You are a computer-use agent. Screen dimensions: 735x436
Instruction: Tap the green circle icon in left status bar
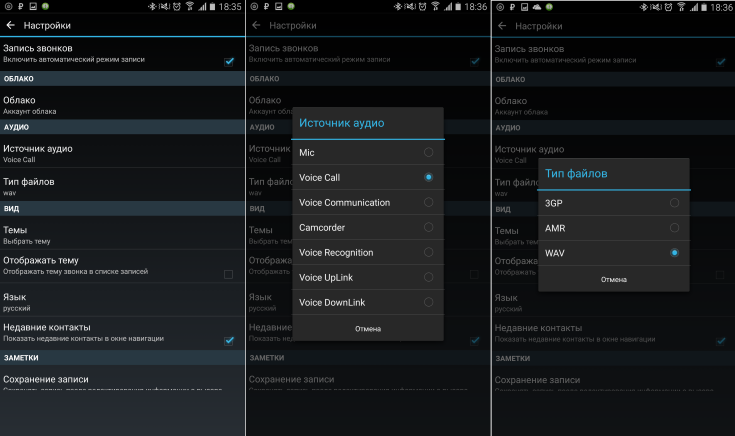click(45, 7)
